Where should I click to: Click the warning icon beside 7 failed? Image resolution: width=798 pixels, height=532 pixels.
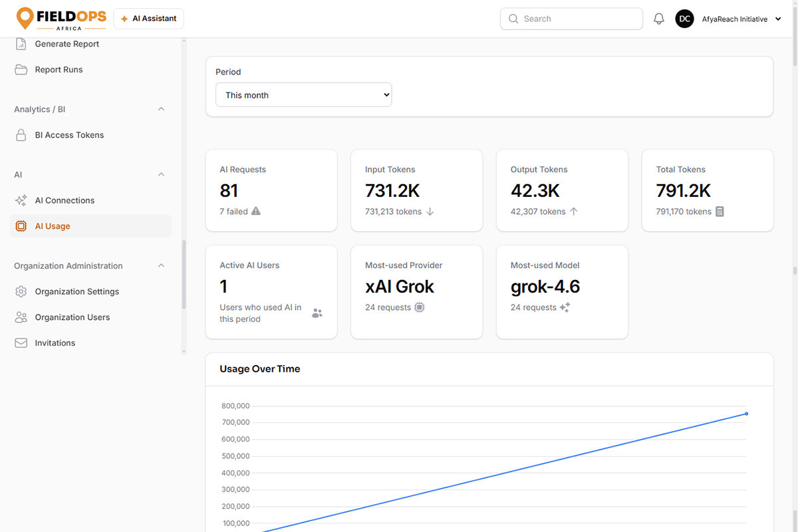click(x=256, y=211)
